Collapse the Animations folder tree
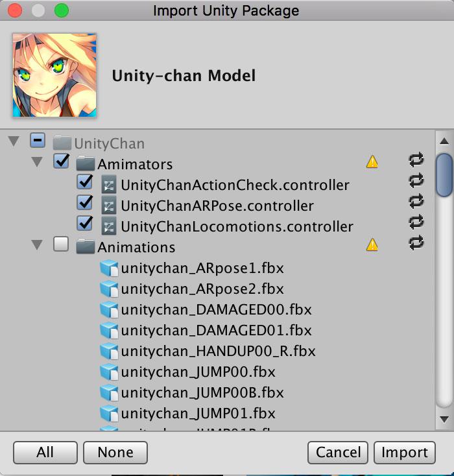454x476 pixels. [37, 244]
